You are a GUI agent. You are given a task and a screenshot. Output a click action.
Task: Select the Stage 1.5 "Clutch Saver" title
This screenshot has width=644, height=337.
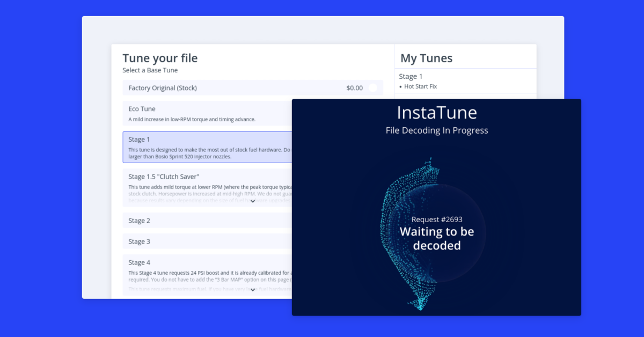coord(164,177)
